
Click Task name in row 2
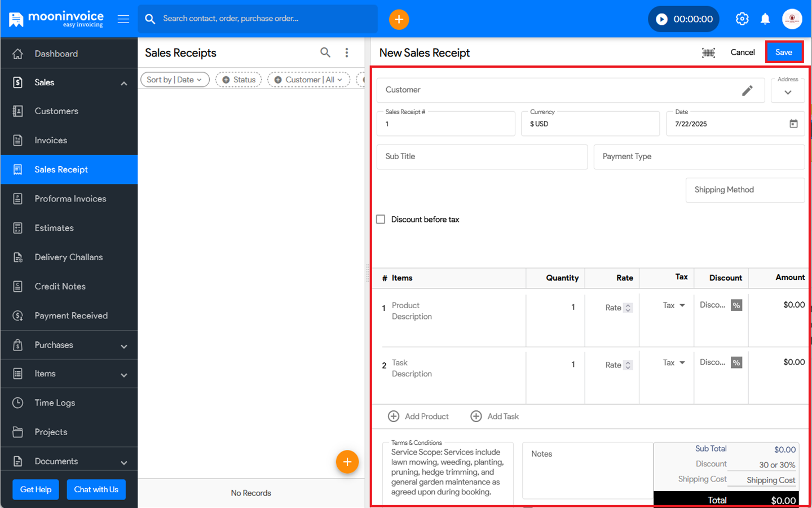[x=400, y=363]
